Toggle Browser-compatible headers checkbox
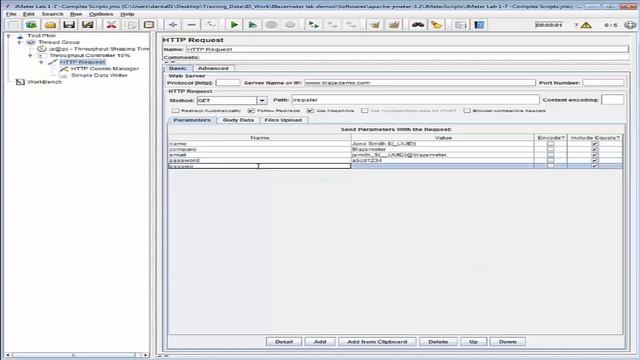Screen dimensions: 640x360 coord(467,111)
